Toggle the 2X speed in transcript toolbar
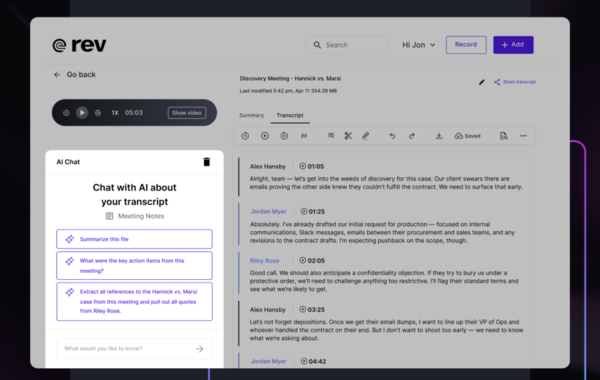Viewport: 600px width, 380px height. tap(304, 136)
